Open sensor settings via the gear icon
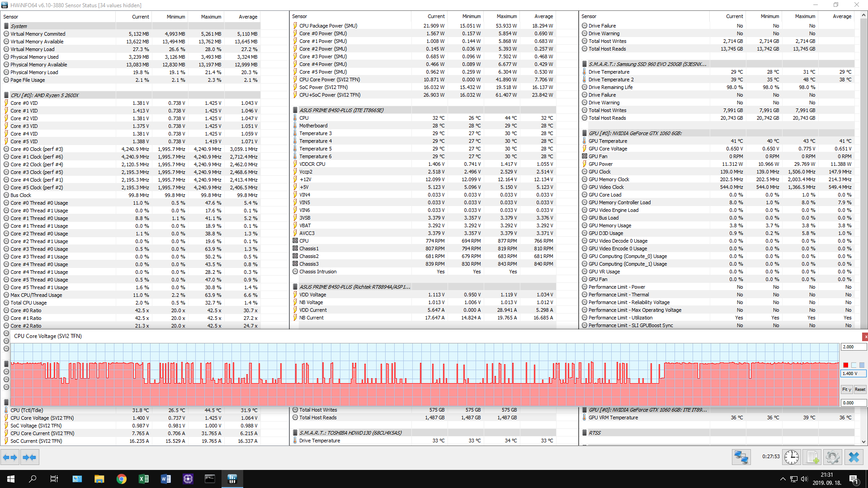This screenshot has width=868, height=488. pos(832,457)
